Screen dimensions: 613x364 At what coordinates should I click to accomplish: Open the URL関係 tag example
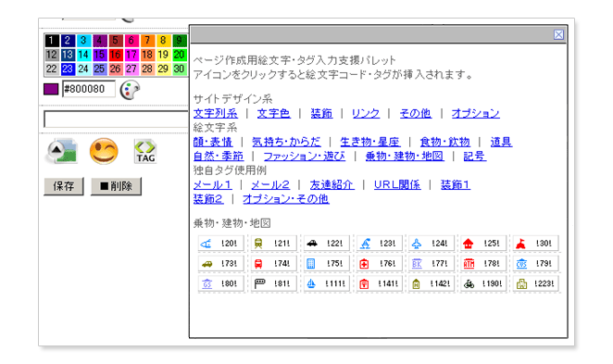[397, 185]
